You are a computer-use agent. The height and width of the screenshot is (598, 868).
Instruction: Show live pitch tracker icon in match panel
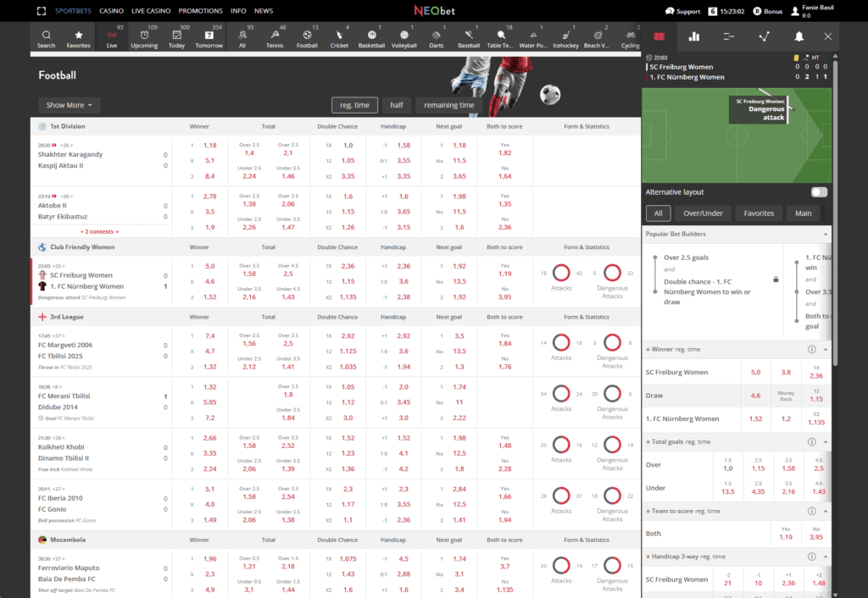point(659,36)
